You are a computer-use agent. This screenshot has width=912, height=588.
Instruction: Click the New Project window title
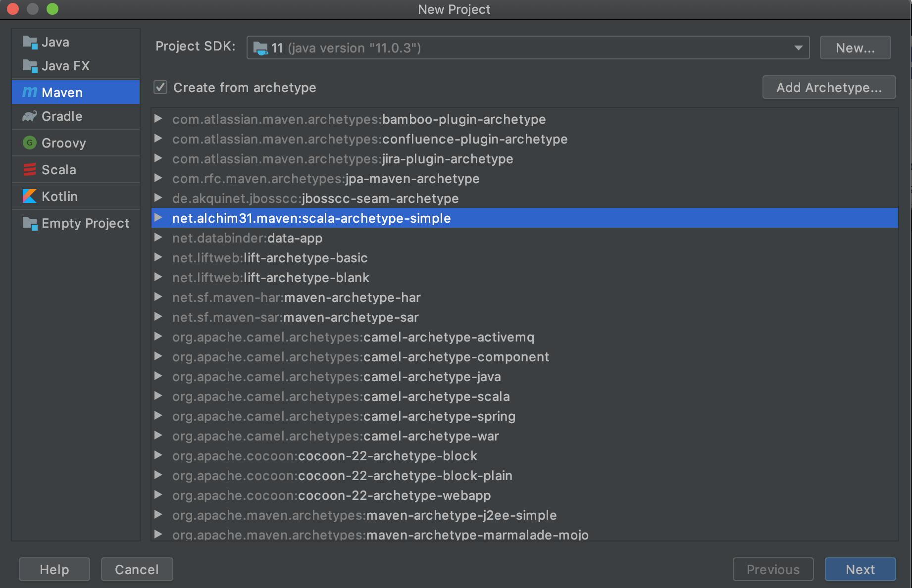454,9
